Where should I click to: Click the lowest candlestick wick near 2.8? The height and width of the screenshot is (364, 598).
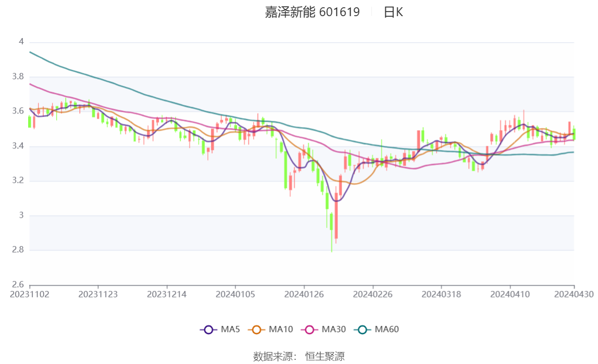pos(331,245)
